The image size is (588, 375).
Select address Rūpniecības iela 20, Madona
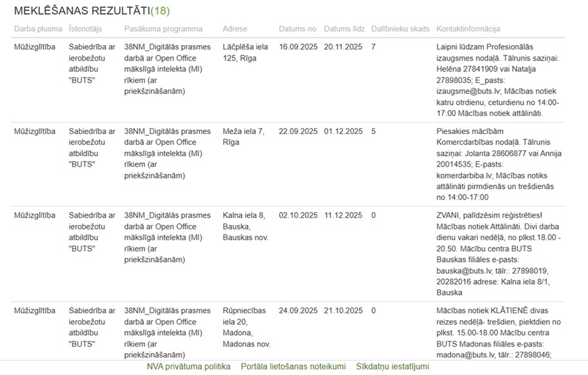click(x=246, y=327)
